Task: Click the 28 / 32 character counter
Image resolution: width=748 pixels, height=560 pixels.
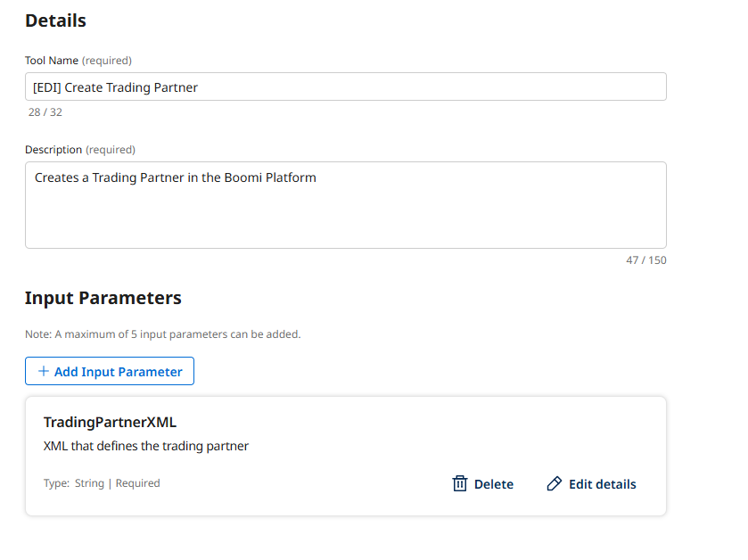Action: (x=45, y=112)
